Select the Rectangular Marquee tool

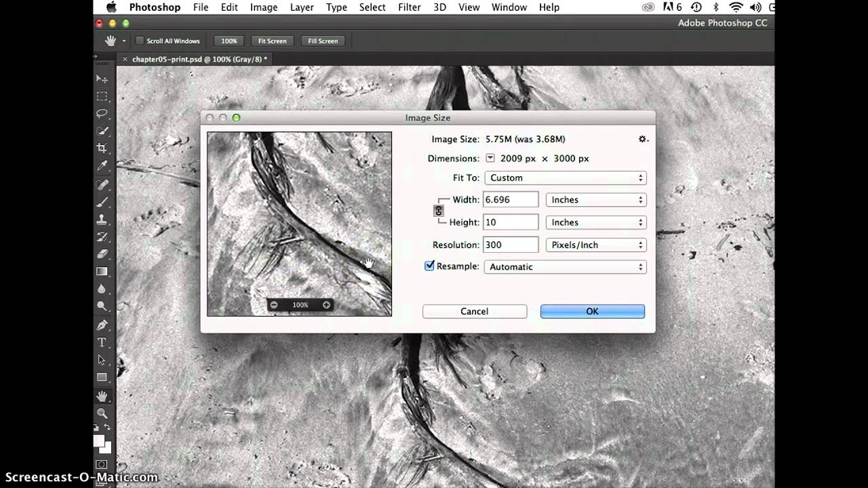point(102,96)
